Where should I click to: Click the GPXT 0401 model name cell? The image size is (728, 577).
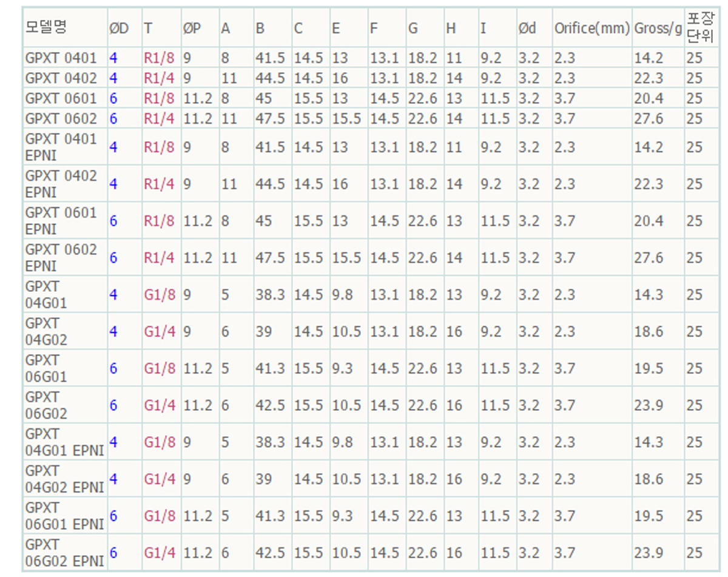61,58
